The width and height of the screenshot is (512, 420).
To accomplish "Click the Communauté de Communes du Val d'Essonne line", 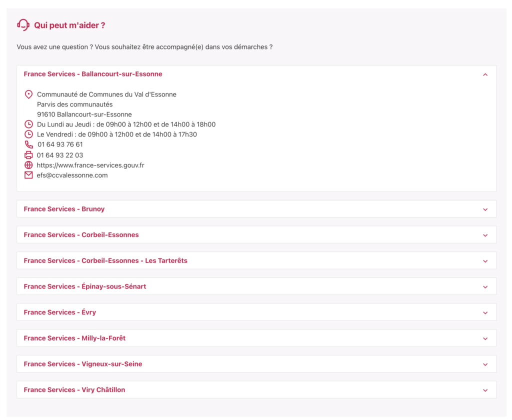I will click(107, 94).
